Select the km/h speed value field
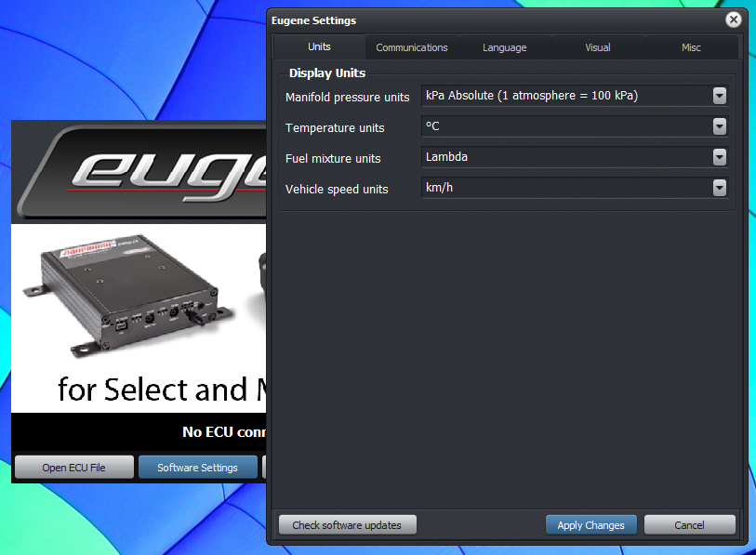Screen dimensions: 756x555 [x=575, y=188]
